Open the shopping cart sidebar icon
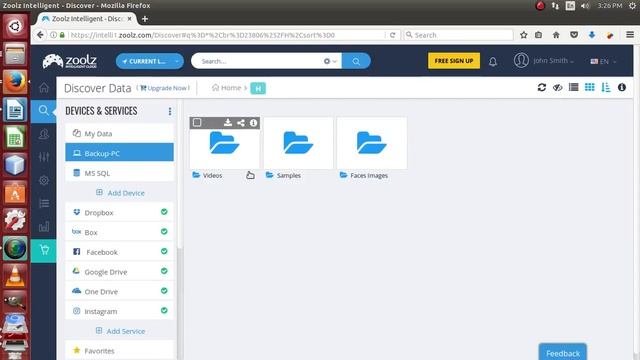The width and height of the screenshot is (640, 360). (44, 250)
